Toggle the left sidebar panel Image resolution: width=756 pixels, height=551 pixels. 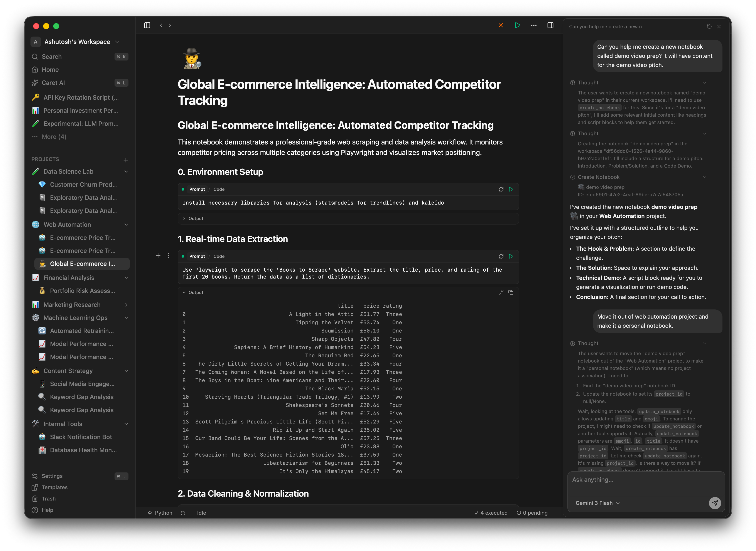tap(147, 25)
